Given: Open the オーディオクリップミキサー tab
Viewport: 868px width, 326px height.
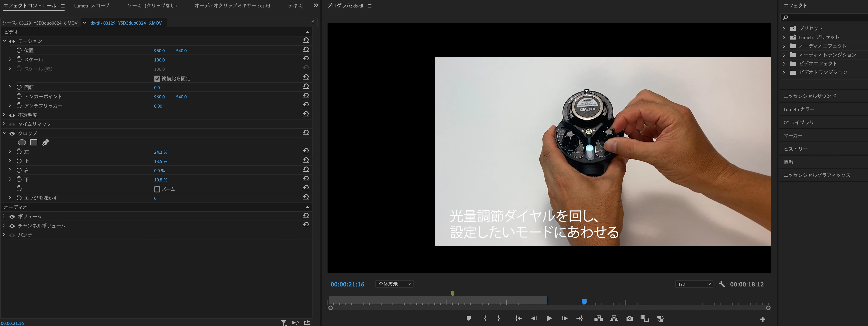Looking at the screenshot, I should [232, 6].
